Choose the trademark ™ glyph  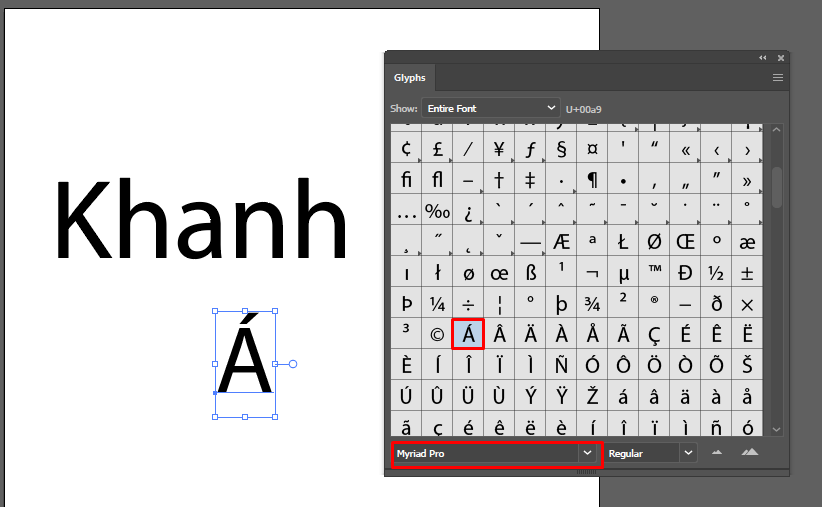coord(654,272)
